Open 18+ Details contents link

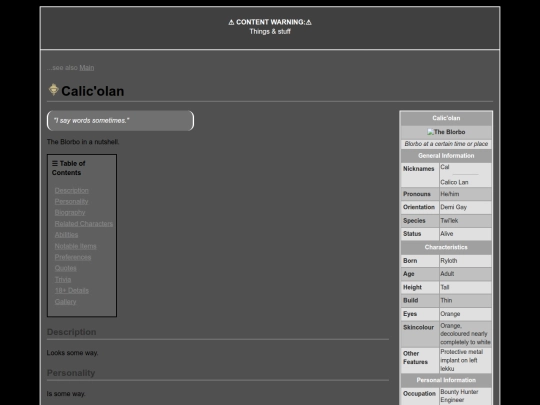[x=72, y=291]
